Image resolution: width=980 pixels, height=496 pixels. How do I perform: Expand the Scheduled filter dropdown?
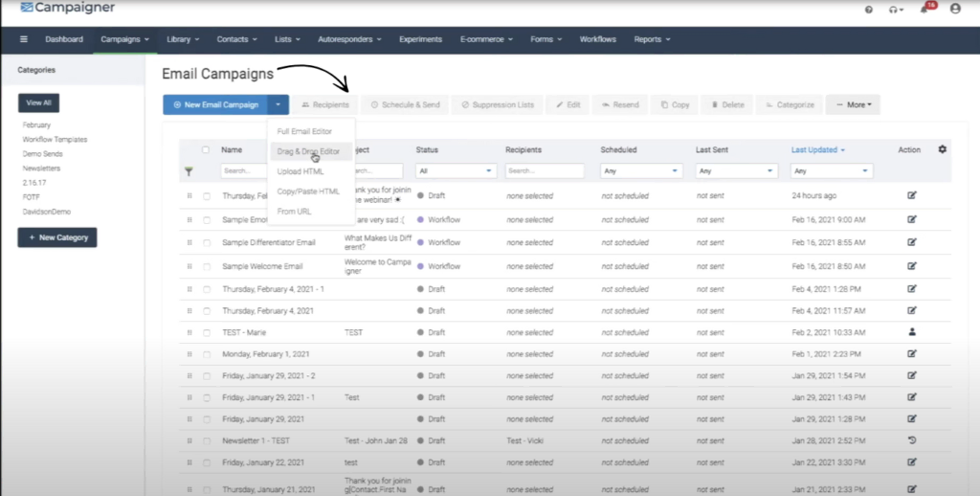[x=642, y=170]
